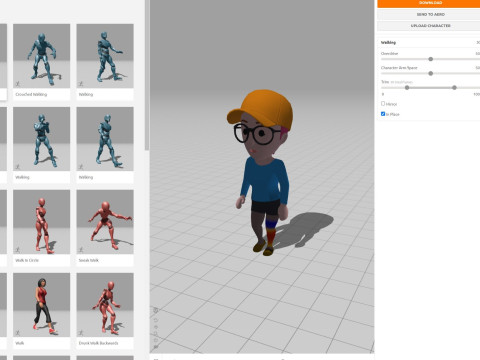The height and width of the screenshot is (360, 480).
Task: Click the left Trim slider handle
Action: pyautogui.click(x=407, y=88)
